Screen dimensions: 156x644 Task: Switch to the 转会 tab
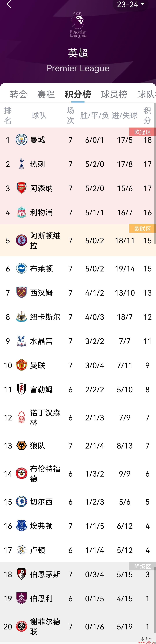pos(18,94)
